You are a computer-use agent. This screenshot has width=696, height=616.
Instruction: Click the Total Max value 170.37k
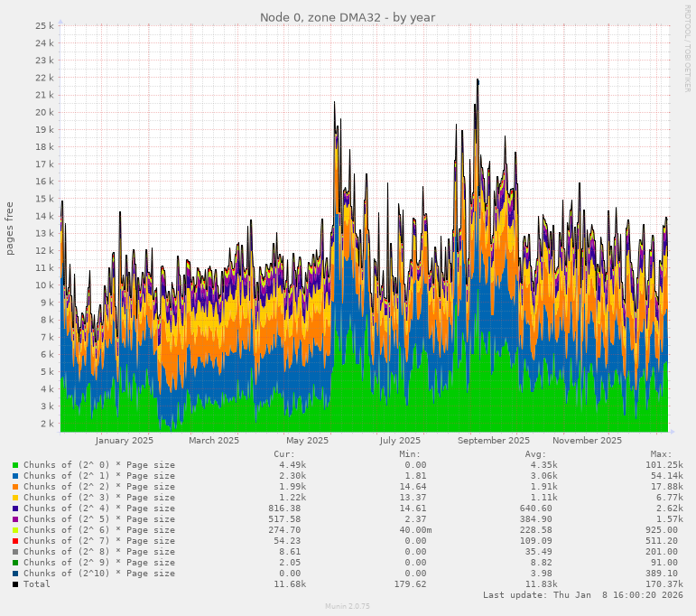coord(664,584)
